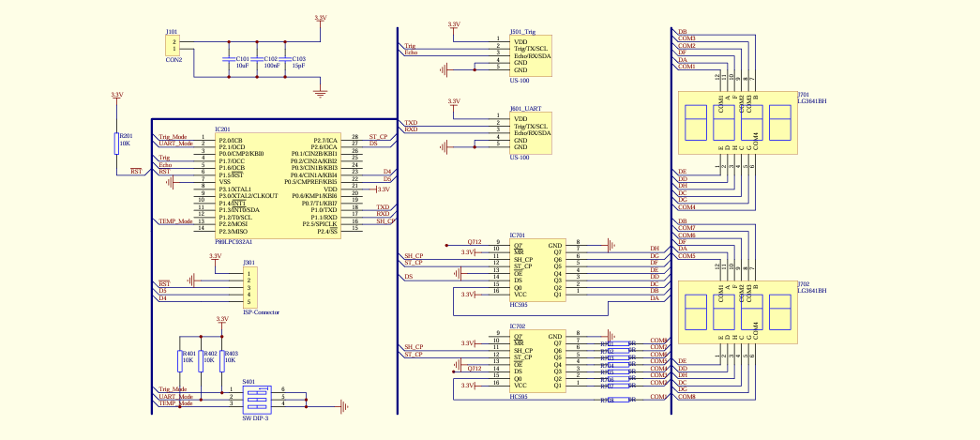980x440 pixels.
Task: Select pin label P2.5/SPICLK
Action: tap(320, 223)
